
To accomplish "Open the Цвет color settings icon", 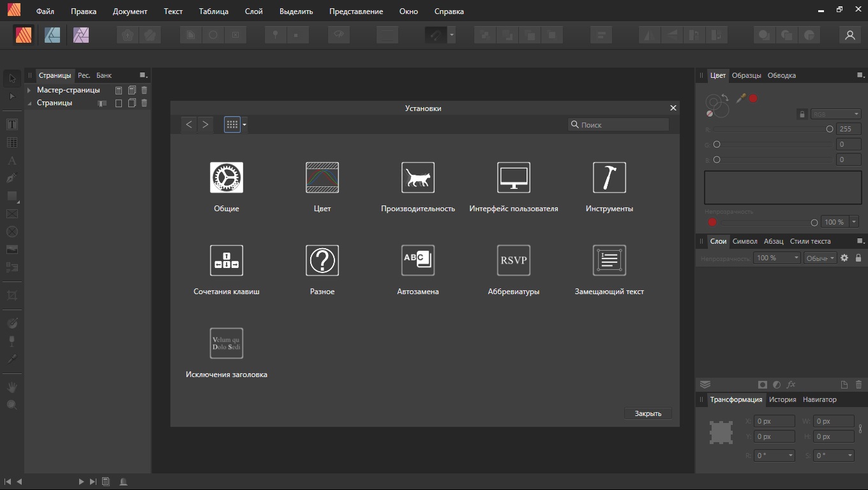I will tap(322, 177).
